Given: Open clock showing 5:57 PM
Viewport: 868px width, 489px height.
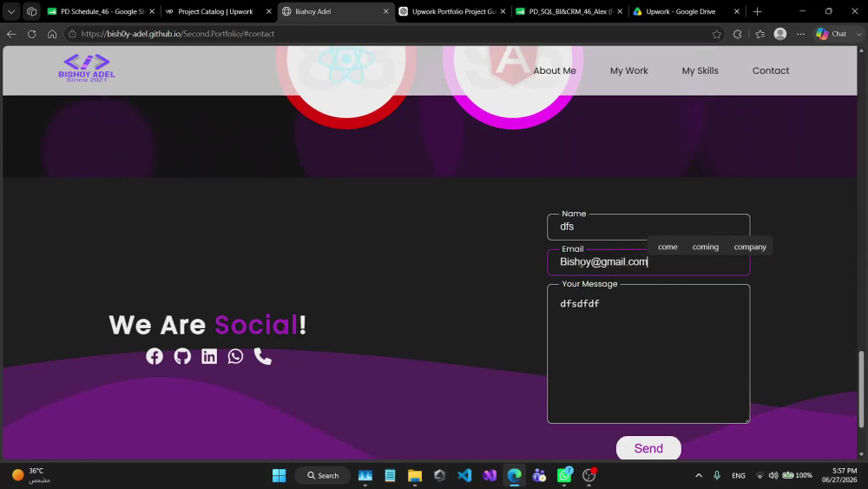Looking at the screenshot, I should [839, 475].
